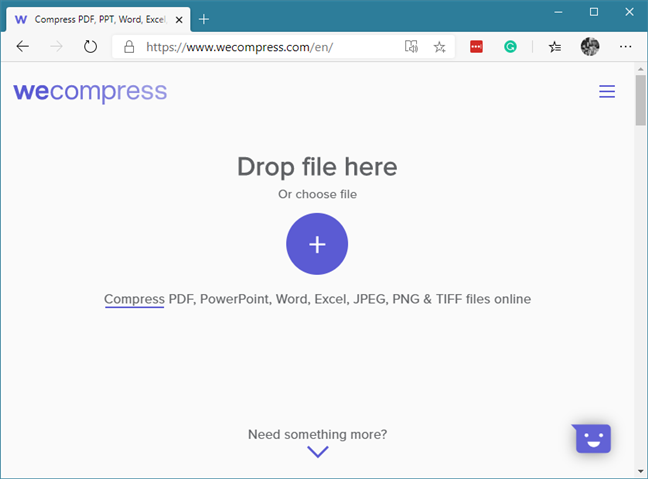Click the padlock site info icon
Viewport: 648px width, 479px height.
(x=129, y=47)
